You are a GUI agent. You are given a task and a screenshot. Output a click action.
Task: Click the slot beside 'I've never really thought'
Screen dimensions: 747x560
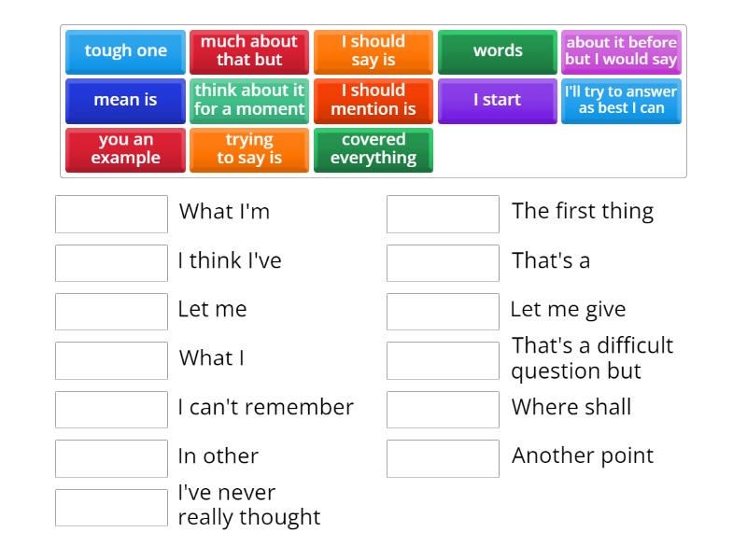(x=111, y=508)
